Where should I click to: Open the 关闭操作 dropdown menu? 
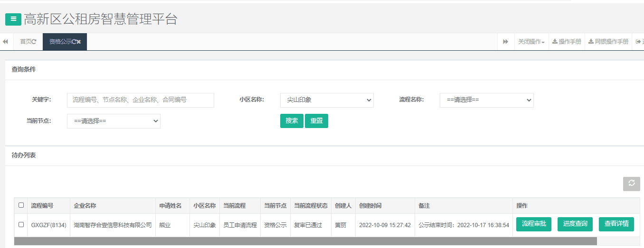[531, 42]
